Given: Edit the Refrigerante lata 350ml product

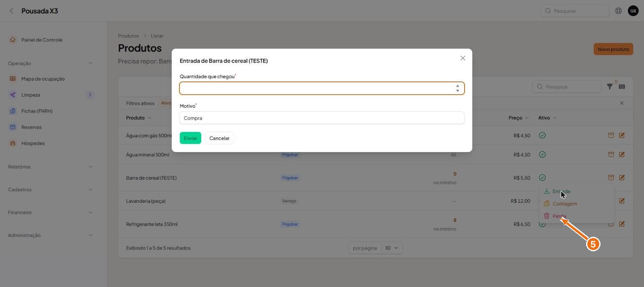Looking at the screenshot, I should [622, 224].
